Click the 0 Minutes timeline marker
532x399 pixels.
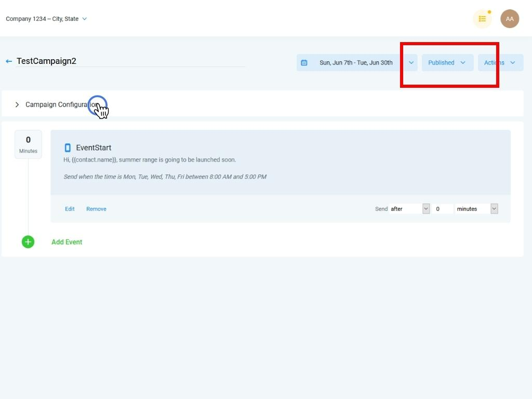coord(28,144)
